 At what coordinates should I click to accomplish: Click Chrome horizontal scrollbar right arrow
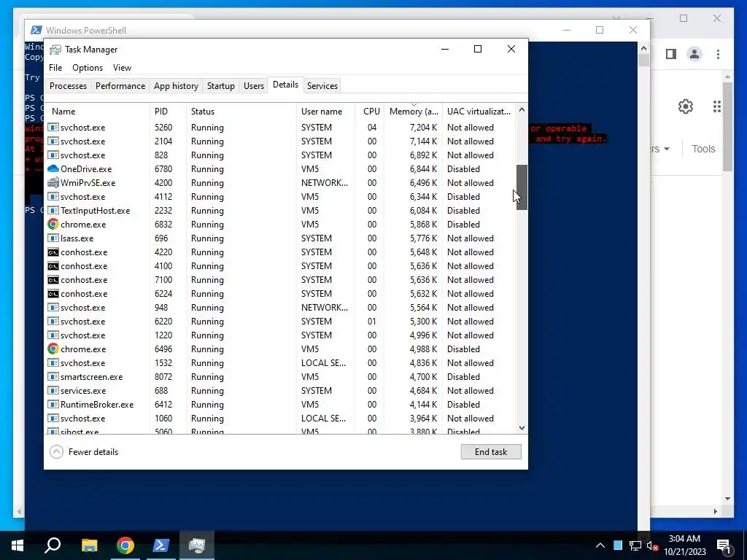(x=715, y=511)
